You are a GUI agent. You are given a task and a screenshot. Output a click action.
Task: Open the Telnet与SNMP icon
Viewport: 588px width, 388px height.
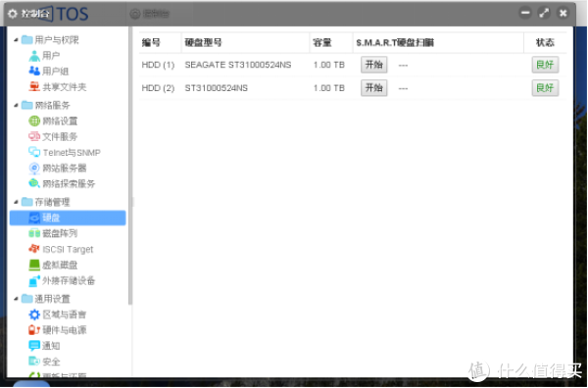34,152
